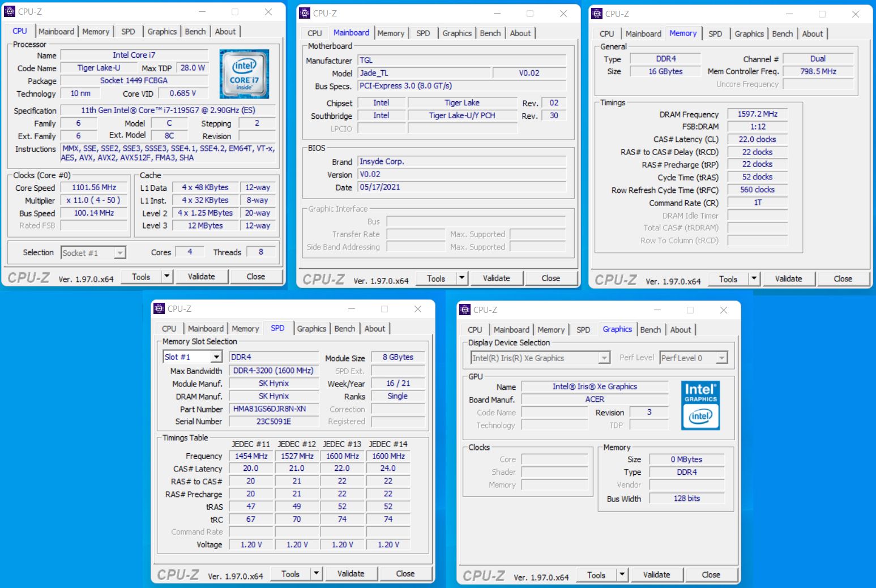This screenshot has width=876, height=588.
Task: Click the Tools button in the SPD window
Action: tap(290, 573)
